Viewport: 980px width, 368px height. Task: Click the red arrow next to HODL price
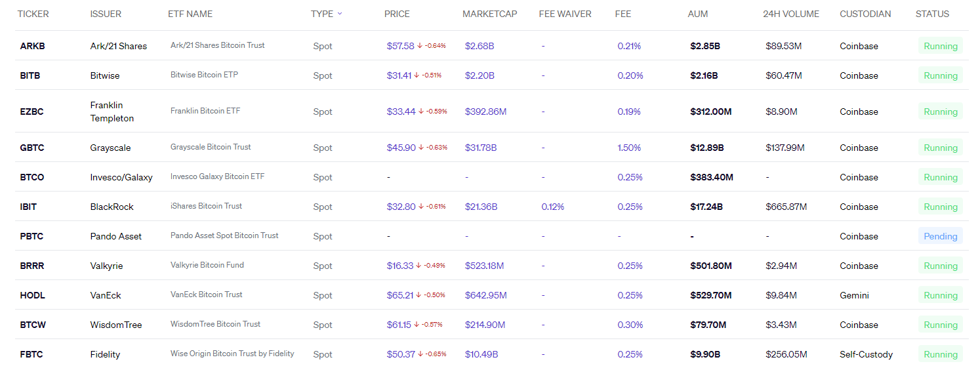tap(419, 295)
